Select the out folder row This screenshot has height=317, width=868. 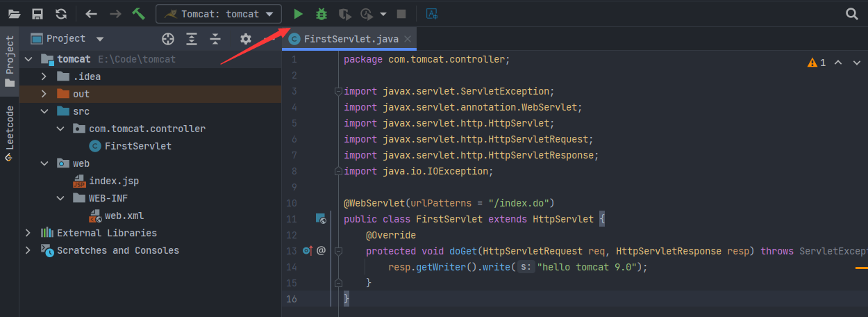151,94
